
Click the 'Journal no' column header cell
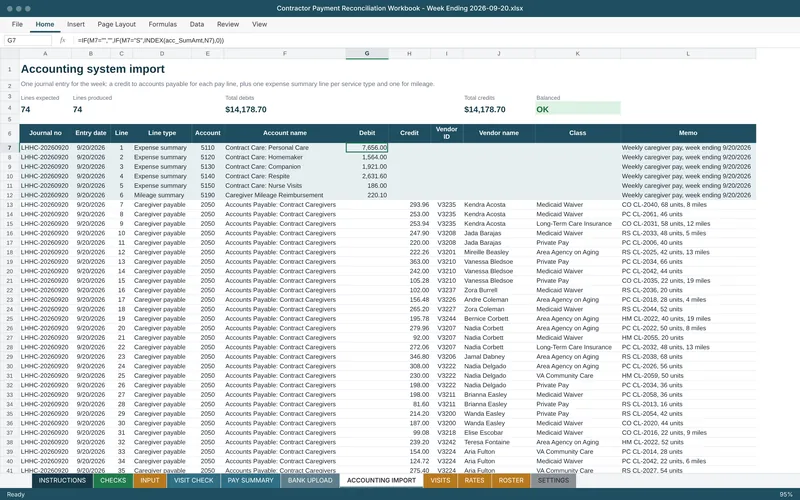(45, 133)
